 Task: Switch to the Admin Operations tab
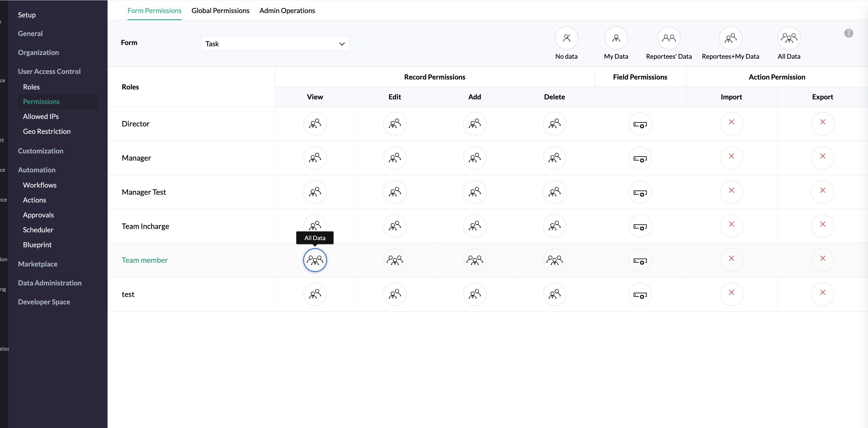click(x=287, y=11)
